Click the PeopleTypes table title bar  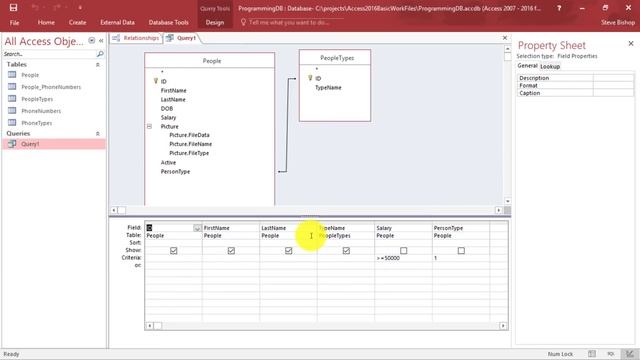coord(335,58)
